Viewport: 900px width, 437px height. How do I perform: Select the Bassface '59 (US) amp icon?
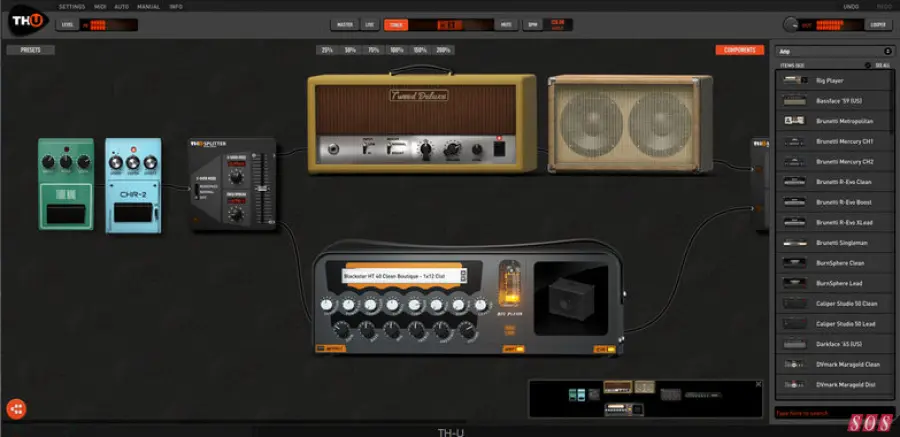click(x=795, y=100)
